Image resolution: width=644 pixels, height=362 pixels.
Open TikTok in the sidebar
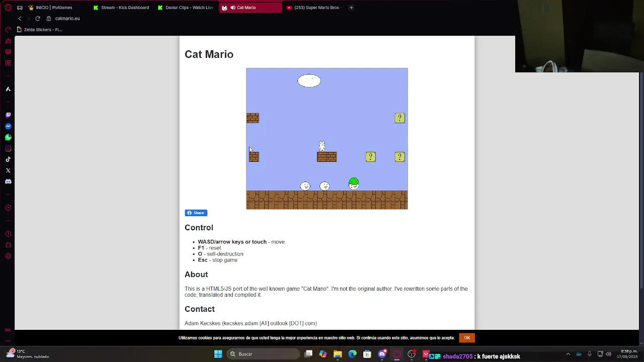pos(8,159)
